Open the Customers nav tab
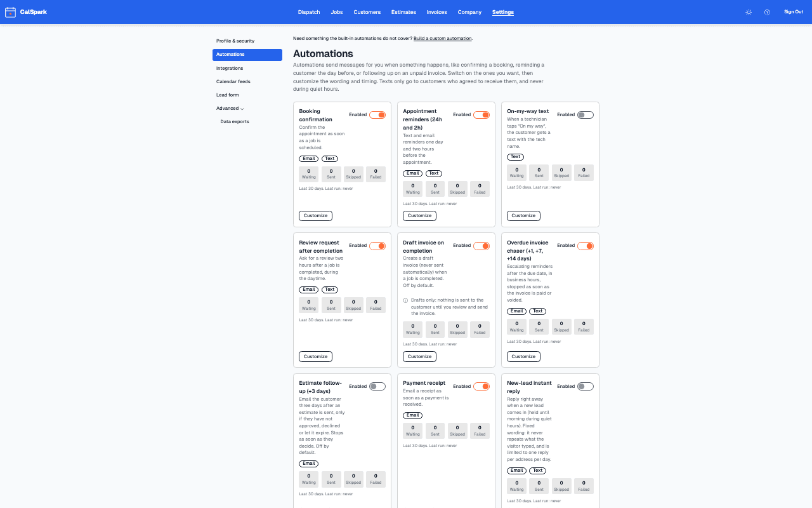This screenshot has width=812, height=508. tap(367, 12)
